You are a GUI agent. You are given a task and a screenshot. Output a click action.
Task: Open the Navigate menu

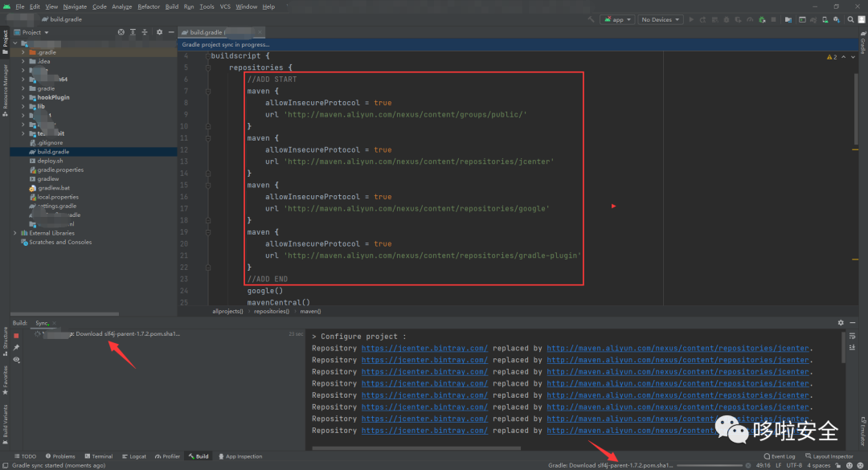[x=75, y=6]
